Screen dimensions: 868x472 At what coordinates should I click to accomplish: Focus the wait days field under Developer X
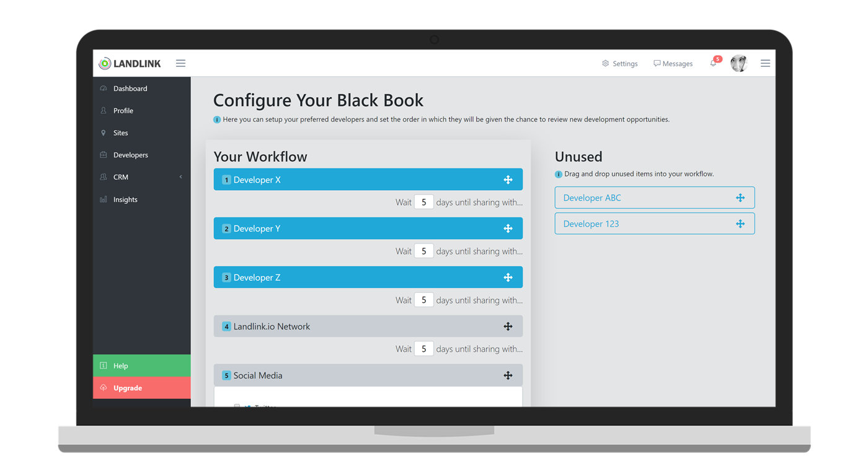pyautogui.click(x=423, y=203)
